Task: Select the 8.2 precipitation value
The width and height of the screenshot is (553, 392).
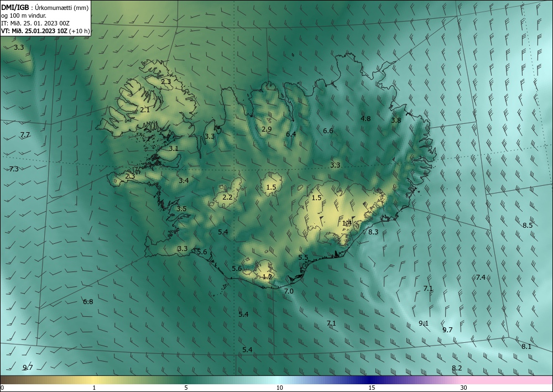Action: (457, 368)
